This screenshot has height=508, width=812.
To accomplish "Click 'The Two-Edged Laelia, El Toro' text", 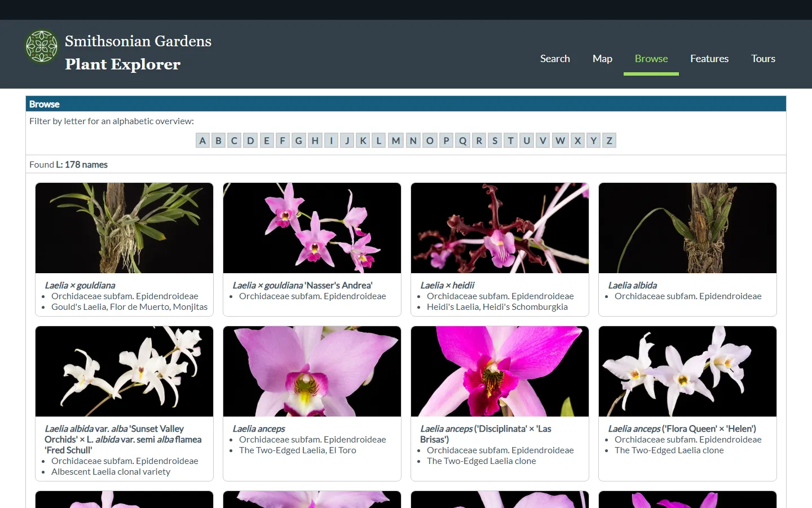I will coord(298,450).
